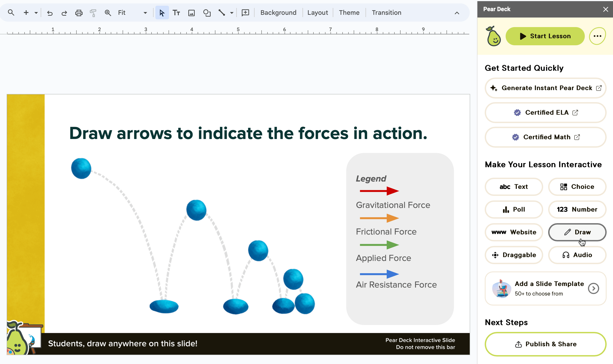Viewport: 613px width, 364px height.
Task: Add a Draggable interactive activity
Action: point(514,255)
